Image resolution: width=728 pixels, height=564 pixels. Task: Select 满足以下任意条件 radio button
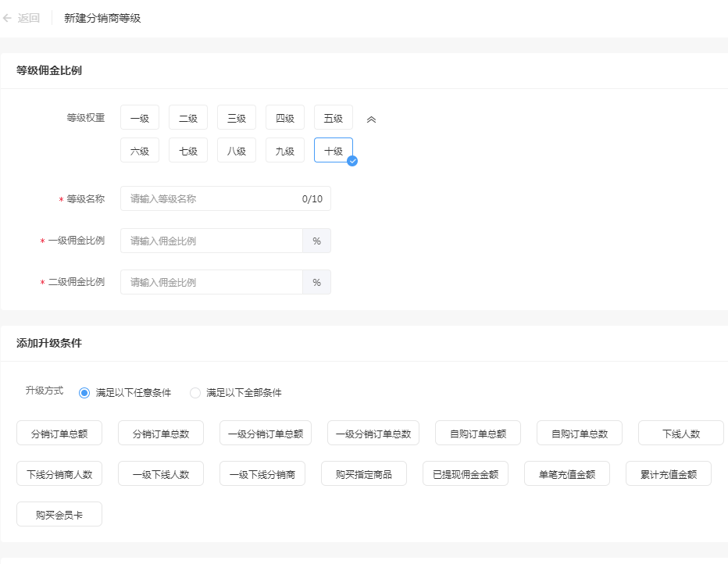pyautogui.click(x=84, y=393)
